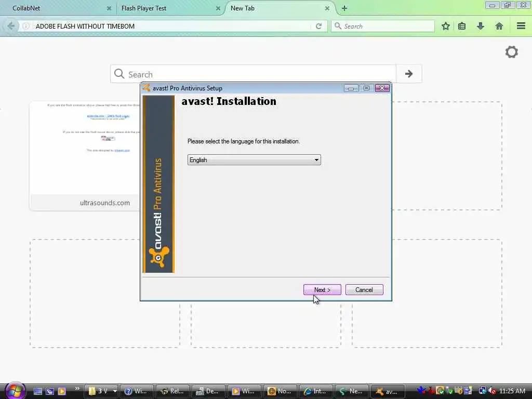Click Next in avast setup dialog

click(322, 290)
